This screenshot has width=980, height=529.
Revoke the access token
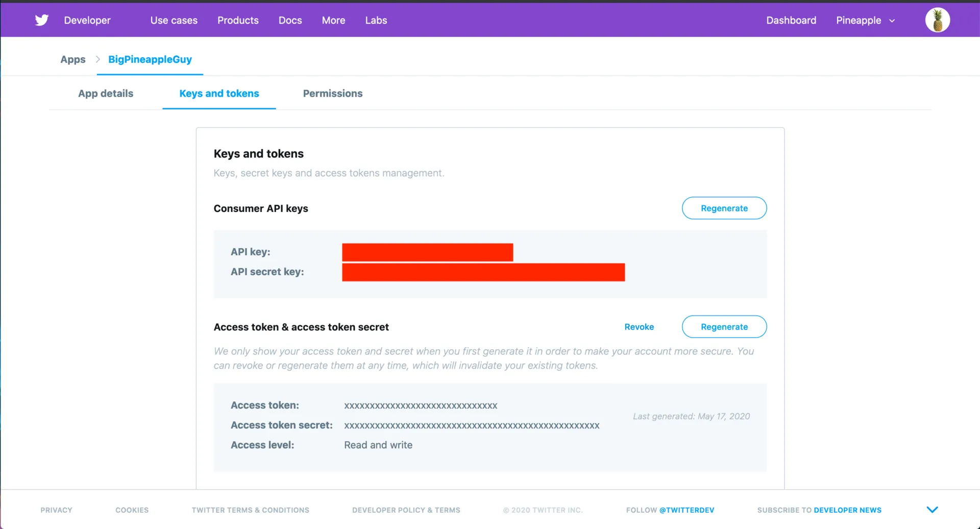[x=639, y=327]
